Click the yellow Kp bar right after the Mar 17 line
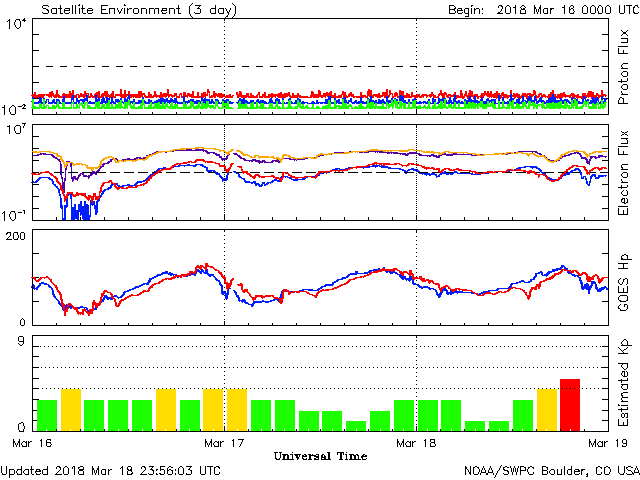The width and height of the screenshot is (640, 480). pyautogui.click(x=237, y=410)
